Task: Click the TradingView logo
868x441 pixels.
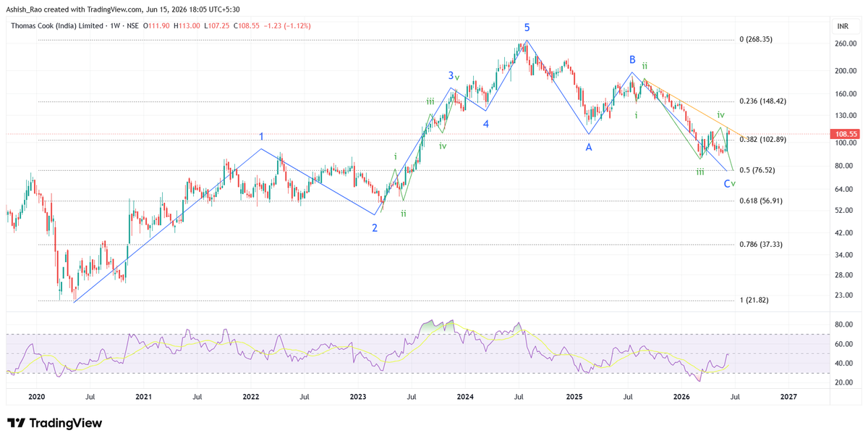Action: pos(54,423)
